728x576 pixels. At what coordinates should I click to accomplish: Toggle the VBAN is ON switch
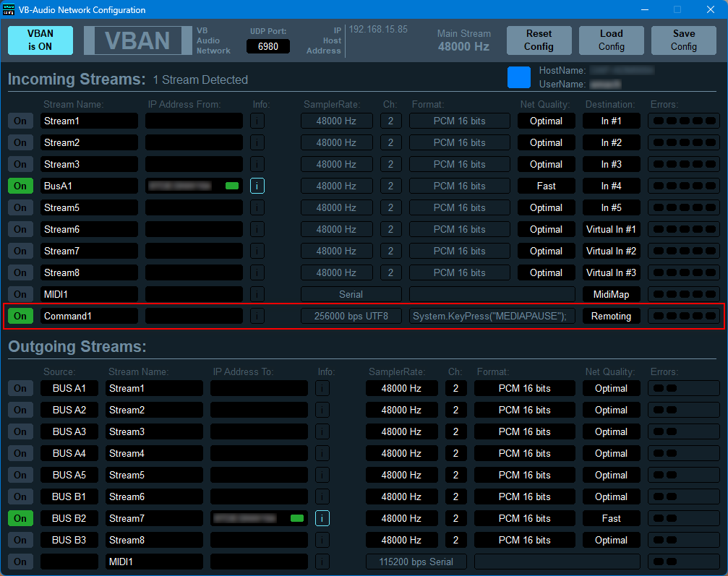[x=40, y=40]
